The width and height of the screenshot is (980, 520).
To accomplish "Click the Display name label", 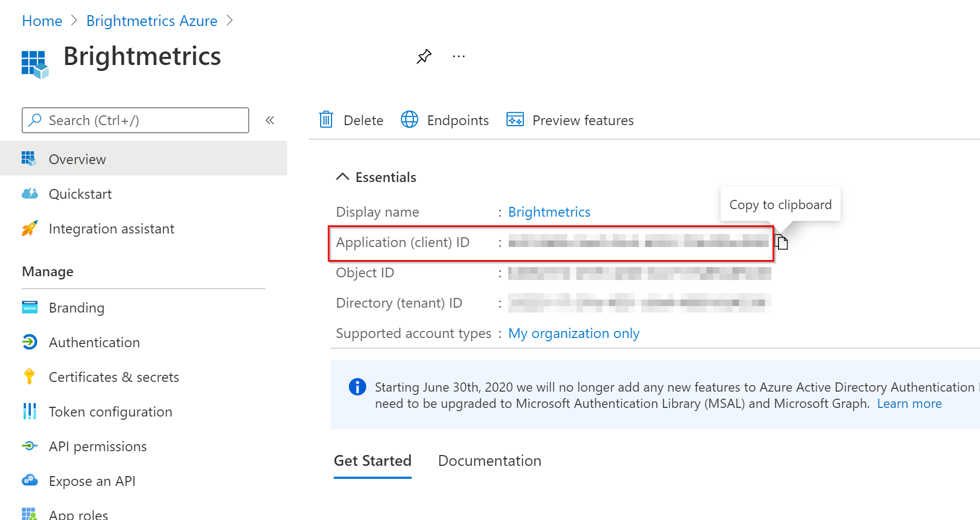I will click(x=378, y=212).
